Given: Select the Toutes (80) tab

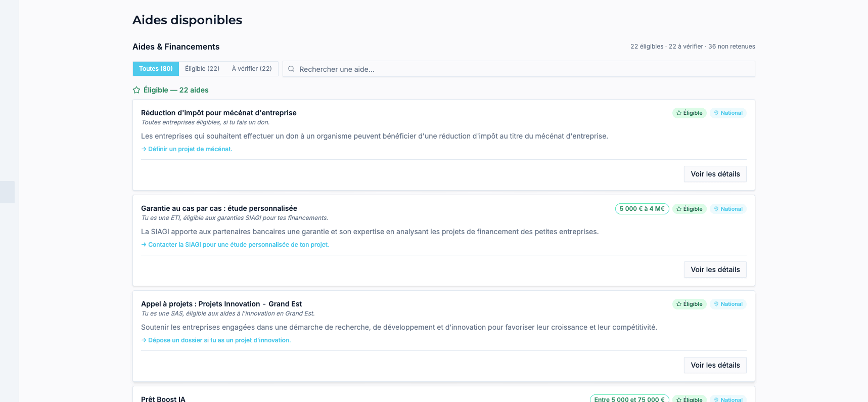Looking at the screenshot, I should [x=156, y=69].
